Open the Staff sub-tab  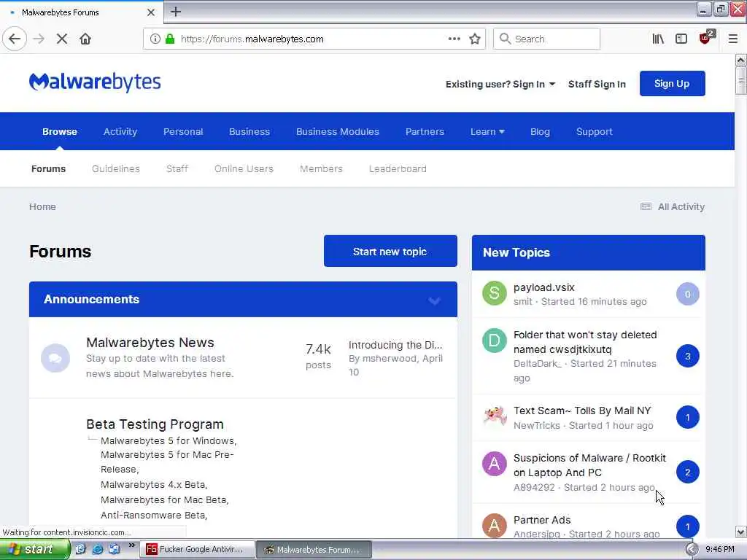177,169
